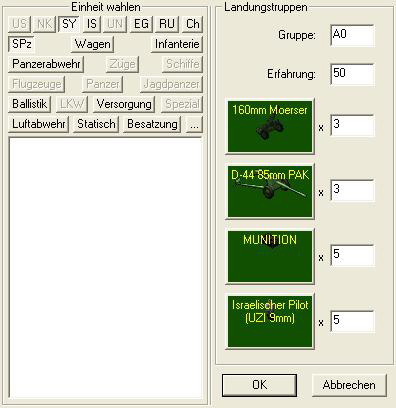This screenshot has width=396, height=408.
Task: Open the Infanterie unit category
Action: [x=177, y=44]
